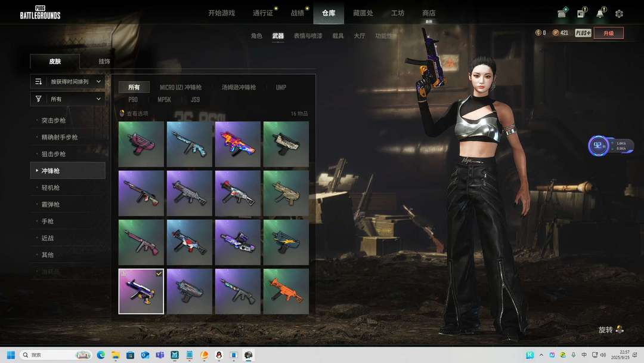The height and width of the screenshot is (363, 644).
Task: Select the pink Micro UZI skin thumbnail
Action: [141, 144]
